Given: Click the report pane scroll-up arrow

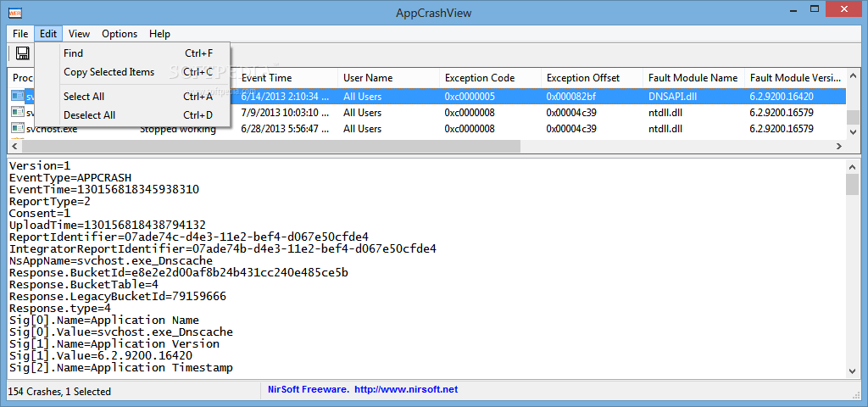Looking at the screenshot, I should 853,165.
